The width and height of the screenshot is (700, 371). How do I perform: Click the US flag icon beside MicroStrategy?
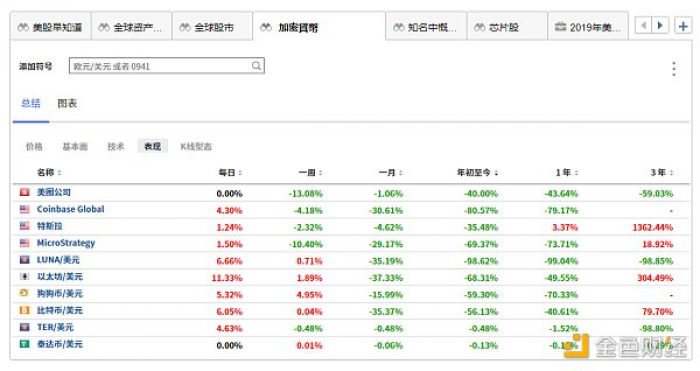[x=25, y=243]
